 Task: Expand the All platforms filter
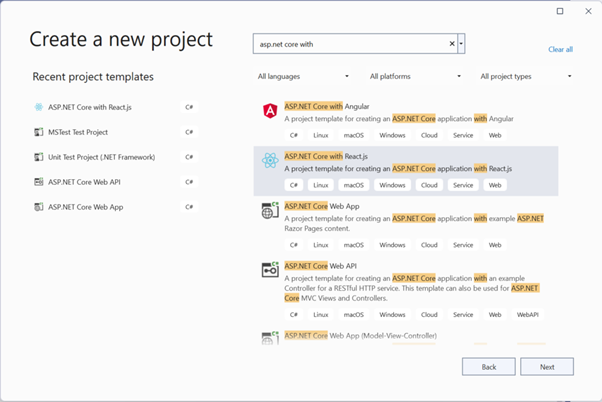415,76
